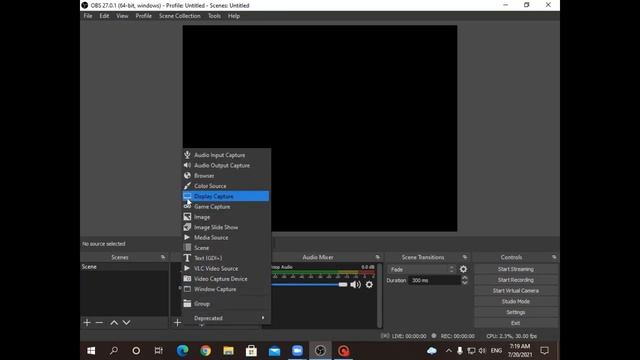This screenshot has width=640, height=360.
Task: Open Windows Start menu
Action: point(91,351)
